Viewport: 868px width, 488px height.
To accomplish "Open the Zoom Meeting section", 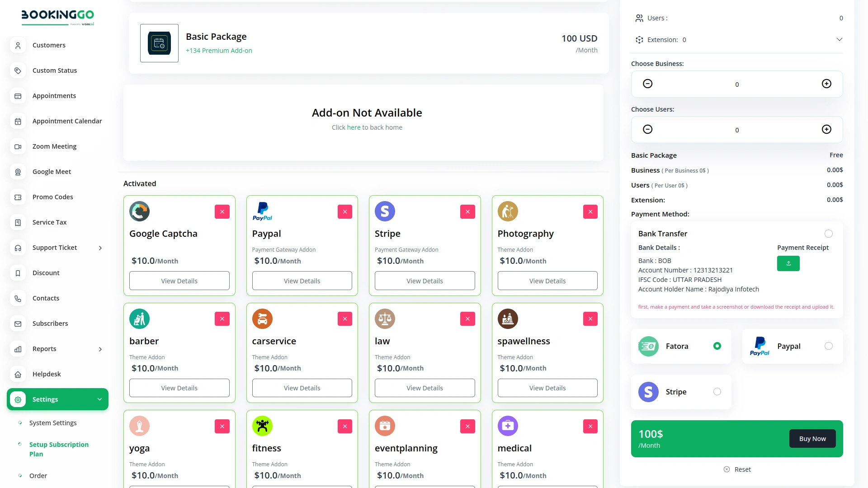I will [x=54, y=146].
